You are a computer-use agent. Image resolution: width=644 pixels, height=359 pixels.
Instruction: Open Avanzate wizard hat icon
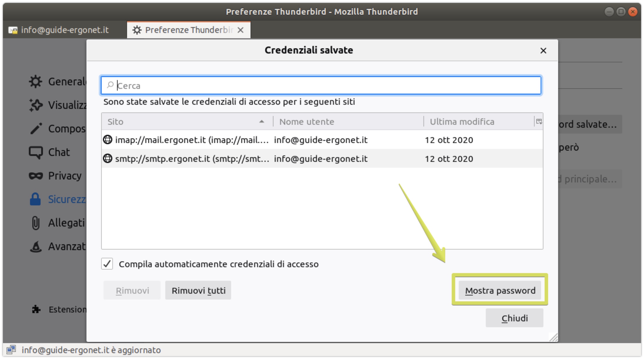click(36, 247)
